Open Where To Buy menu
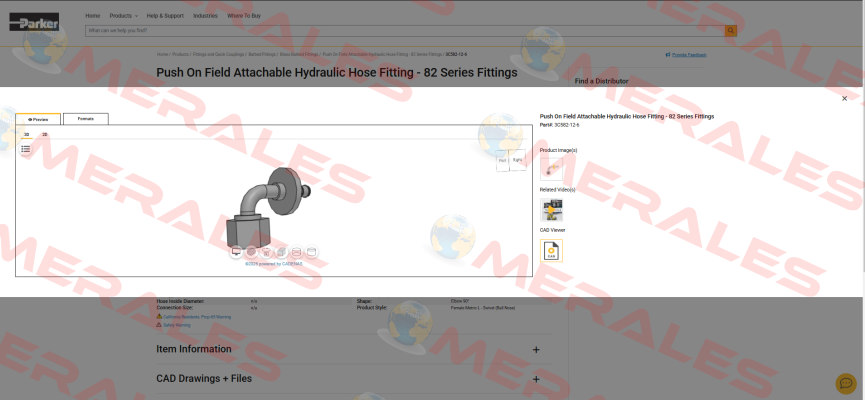The width and height of the screenshot is (865, 400). pos(244,16)
